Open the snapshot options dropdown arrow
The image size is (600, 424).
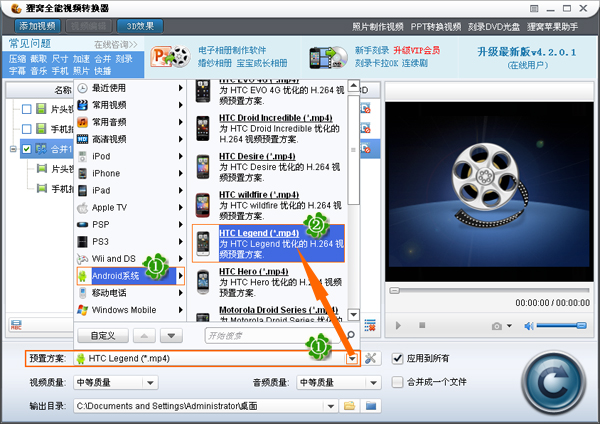coord(509,326)
